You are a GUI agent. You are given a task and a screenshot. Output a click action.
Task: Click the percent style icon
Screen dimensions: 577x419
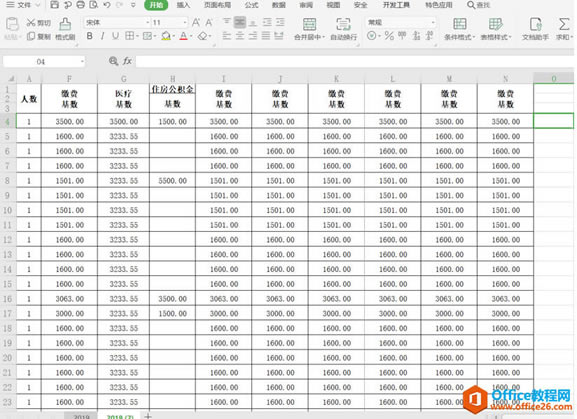[389, 36]
